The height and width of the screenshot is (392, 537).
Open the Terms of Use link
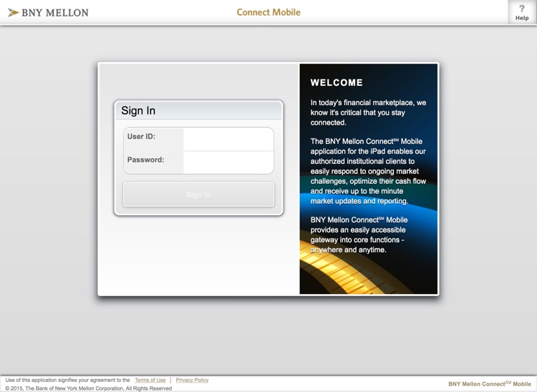[x=150, y=380]
